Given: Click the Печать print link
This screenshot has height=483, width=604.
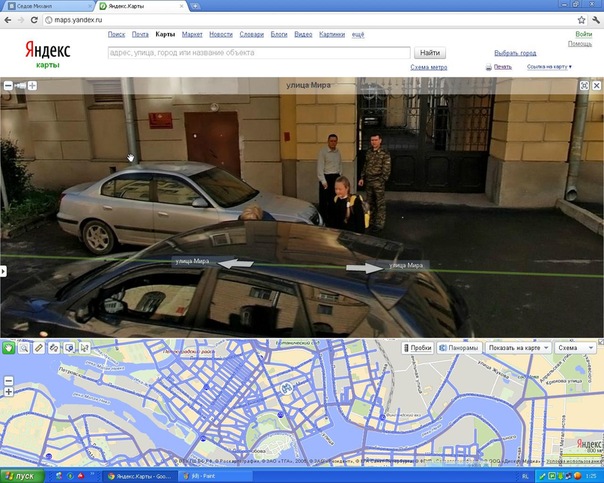Looking at the screenshot, I should [x=503, y=67].
